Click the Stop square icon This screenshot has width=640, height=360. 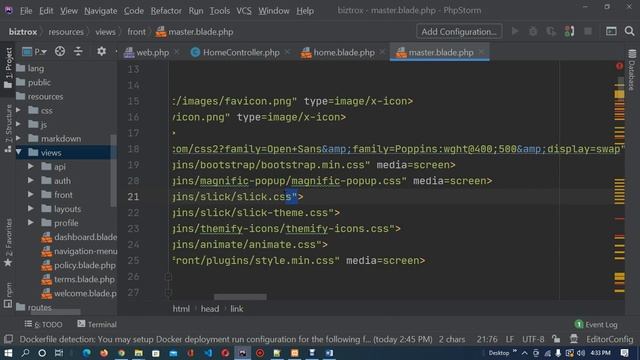pos(588,31)
